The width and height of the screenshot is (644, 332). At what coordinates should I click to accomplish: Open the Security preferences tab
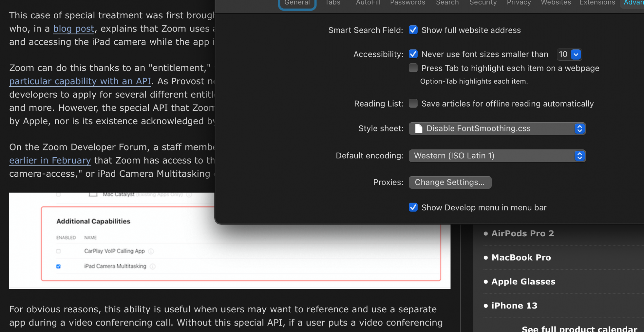click(483, 3)
